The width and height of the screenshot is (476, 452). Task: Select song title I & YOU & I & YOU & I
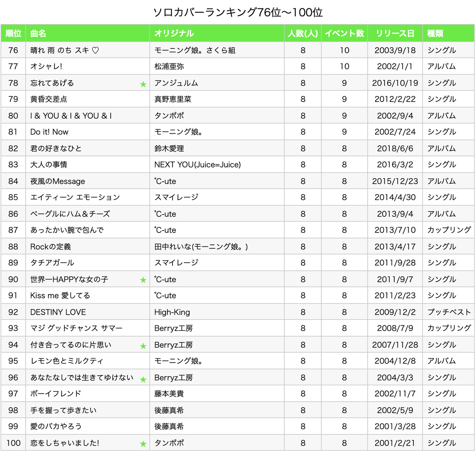click(x=71, y=116)
